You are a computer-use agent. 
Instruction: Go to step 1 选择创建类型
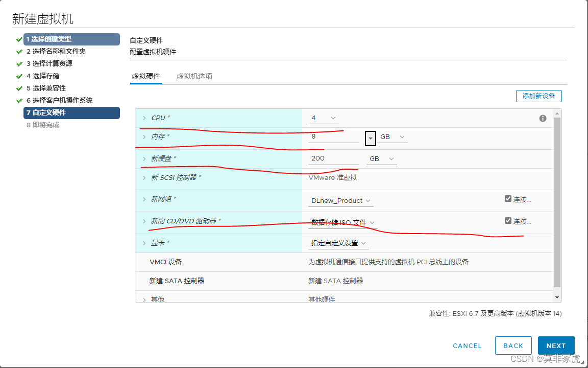tap(71, 39)
